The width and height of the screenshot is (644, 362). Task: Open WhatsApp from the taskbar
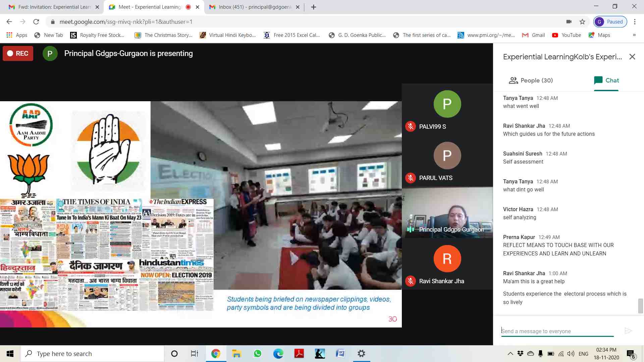[258, 354]
